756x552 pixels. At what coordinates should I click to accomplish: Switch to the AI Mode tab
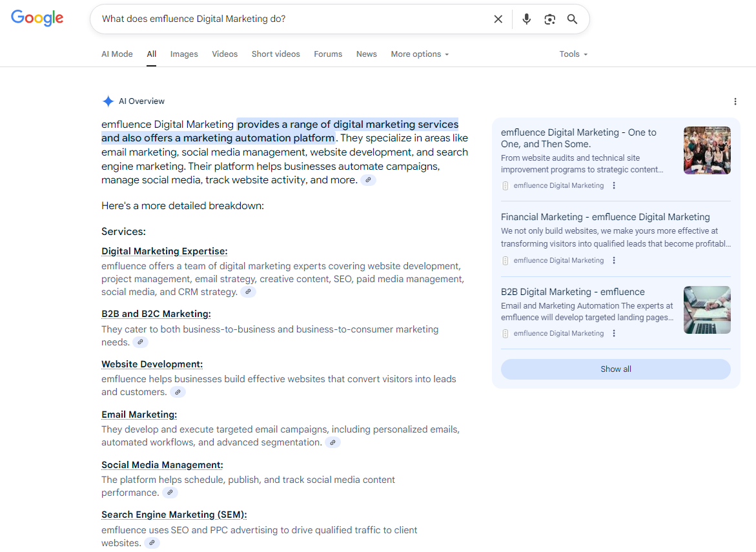117,54
